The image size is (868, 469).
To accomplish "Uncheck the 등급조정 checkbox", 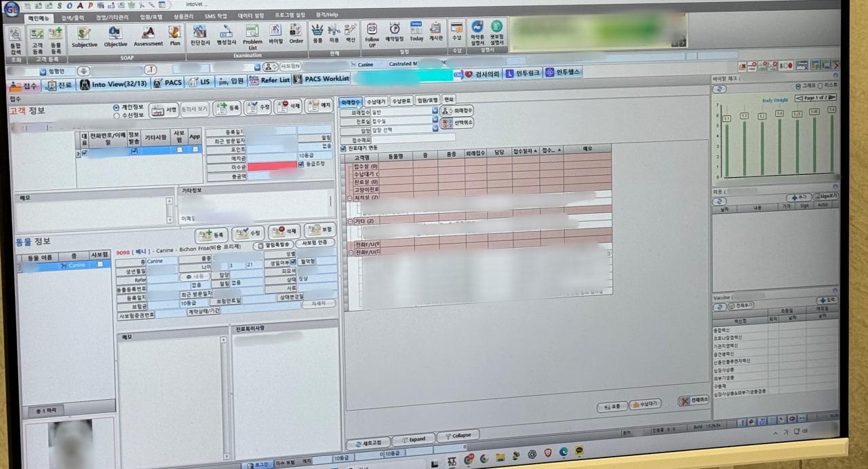I will 301,164.
